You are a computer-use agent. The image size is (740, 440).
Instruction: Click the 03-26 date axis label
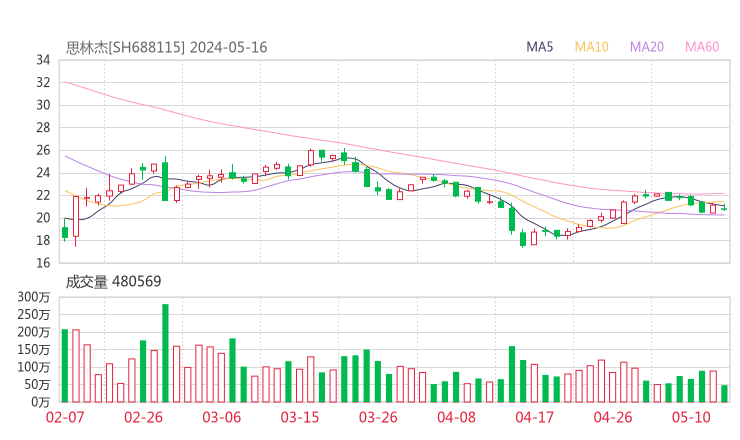[x=378, y=417]
